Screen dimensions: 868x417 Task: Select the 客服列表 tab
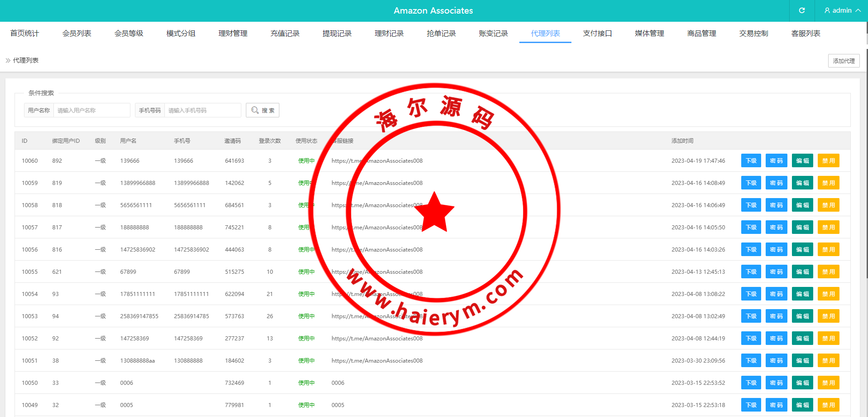coord(806,33)
